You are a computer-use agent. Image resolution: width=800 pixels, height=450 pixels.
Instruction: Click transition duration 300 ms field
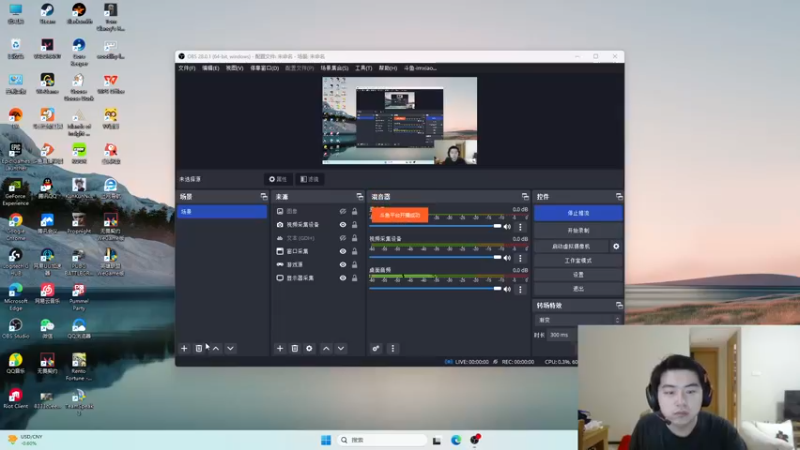point(562,335)
